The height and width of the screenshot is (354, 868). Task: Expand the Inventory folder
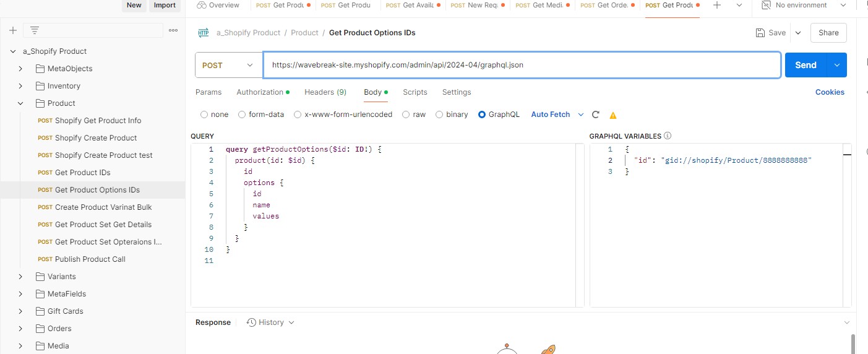click(20, 86)
